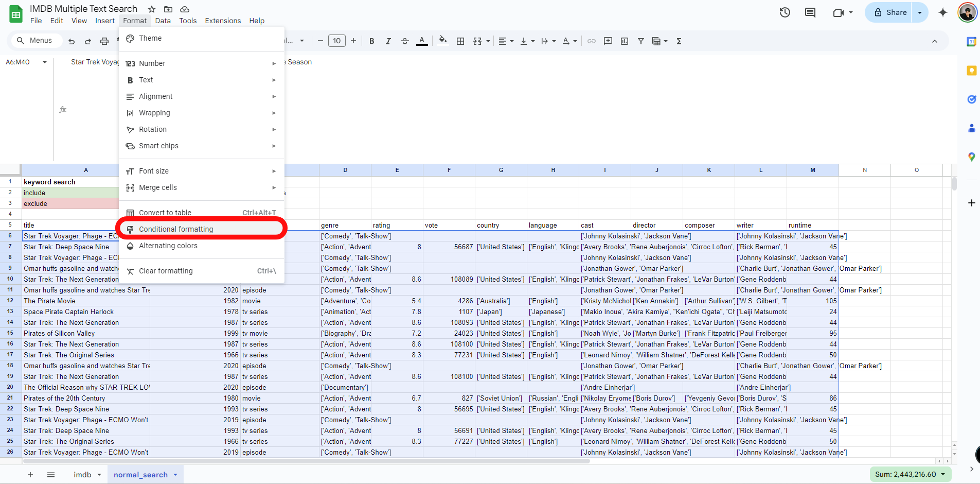Screen dimensions: 980x484
Task: Open the comments panel
Action: pos(810,12)
